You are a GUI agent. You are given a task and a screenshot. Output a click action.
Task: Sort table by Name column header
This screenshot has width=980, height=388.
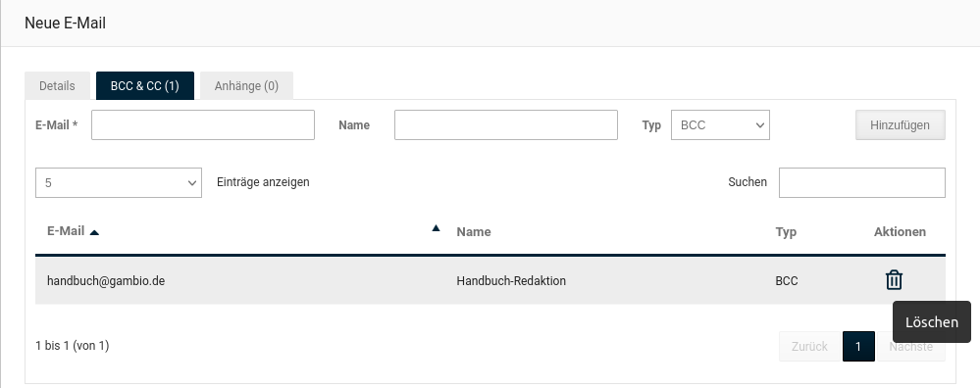(474, 232)
